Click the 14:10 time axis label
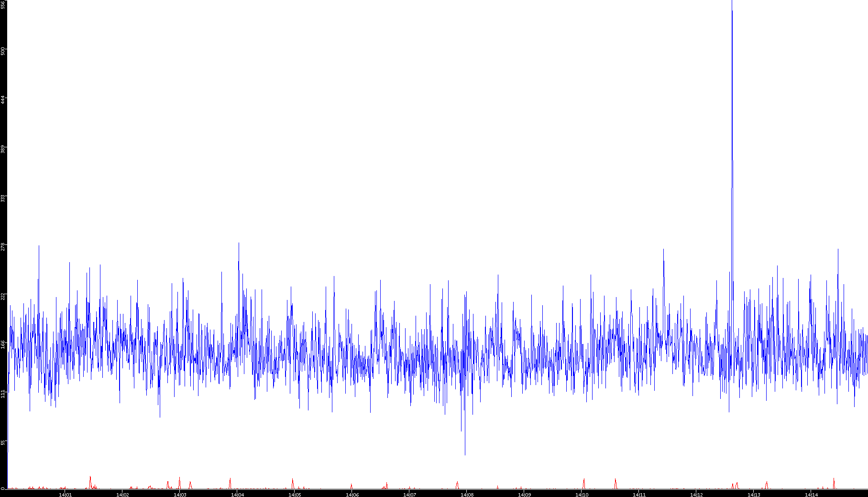 (582, 495)
